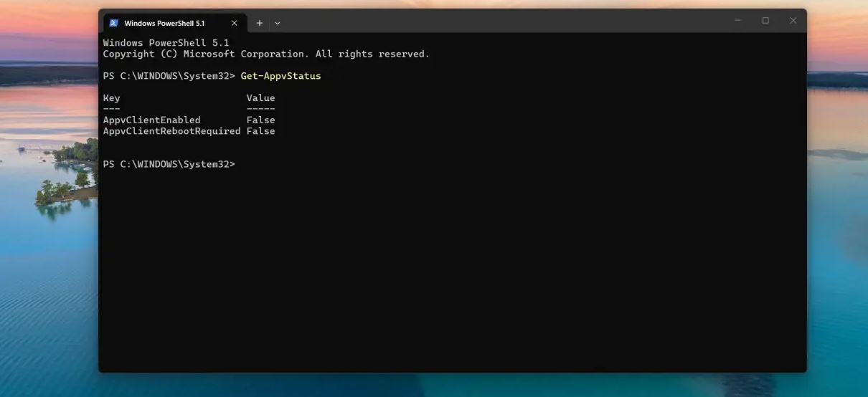Open a new tab with plus button
Viewport: 868px width, 397px height.
click(x=260, y=23)
